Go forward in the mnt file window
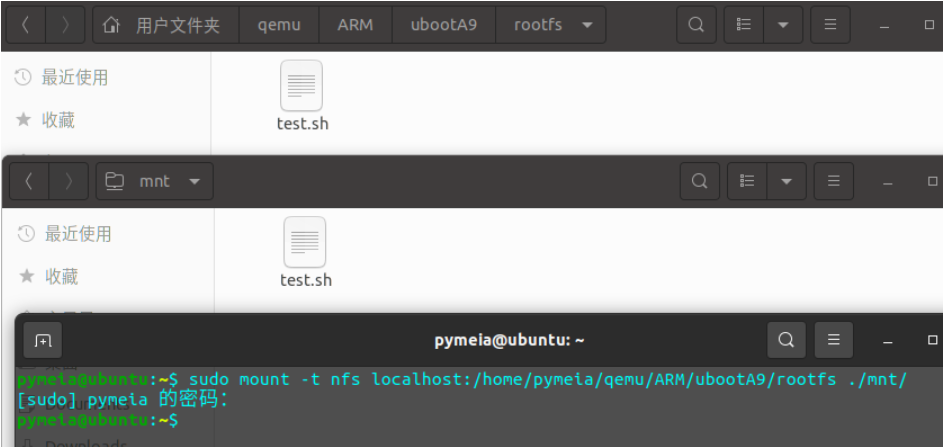 (68, 181)
